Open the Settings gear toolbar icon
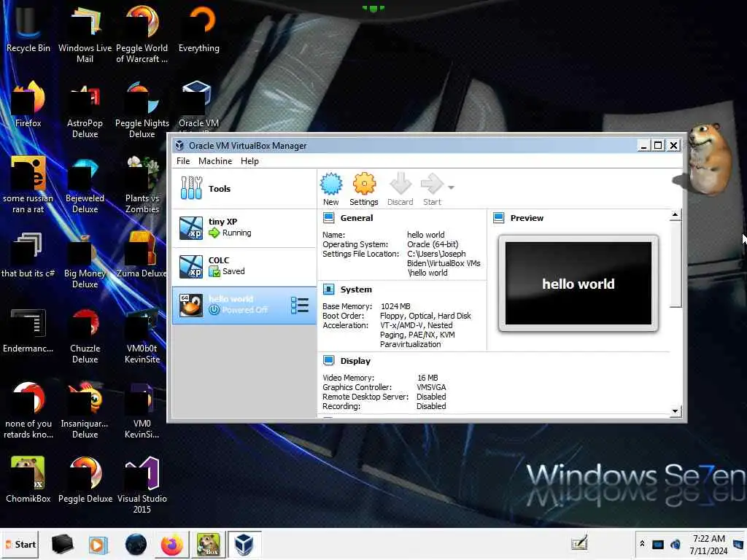The image size is (747, 560). pos(364,189)
